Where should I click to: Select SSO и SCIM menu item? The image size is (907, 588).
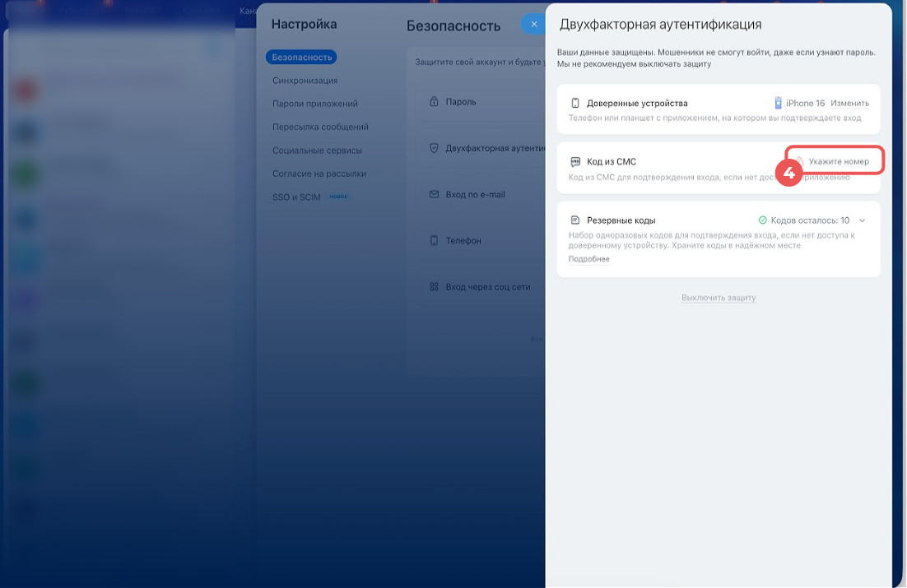pyautogui.click(x=297, y=197)
